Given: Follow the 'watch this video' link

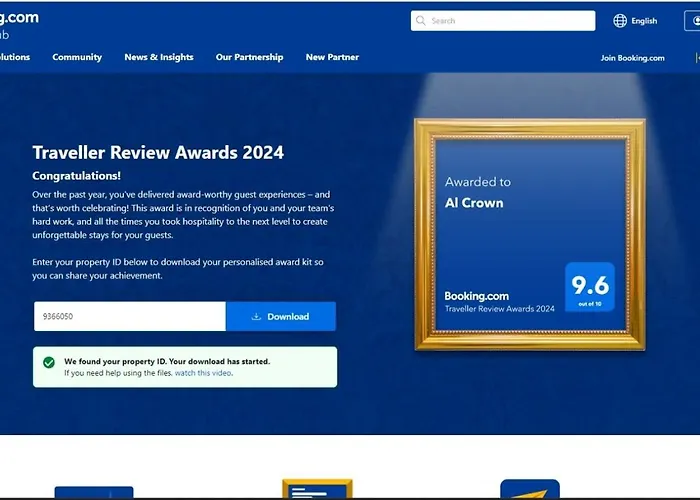Looking at the screenshot, I should click(x=203, y=373).
